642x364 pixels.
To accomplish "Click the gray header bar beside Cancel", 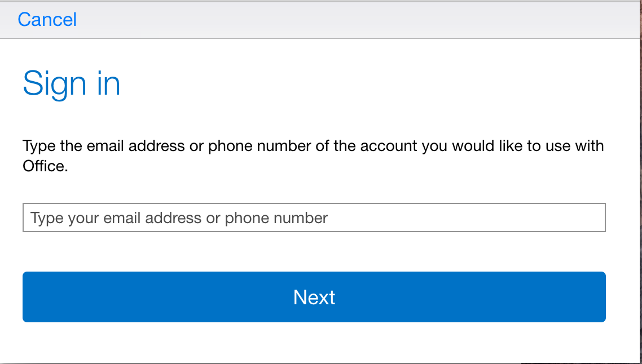I will click(x=356, y=20).
